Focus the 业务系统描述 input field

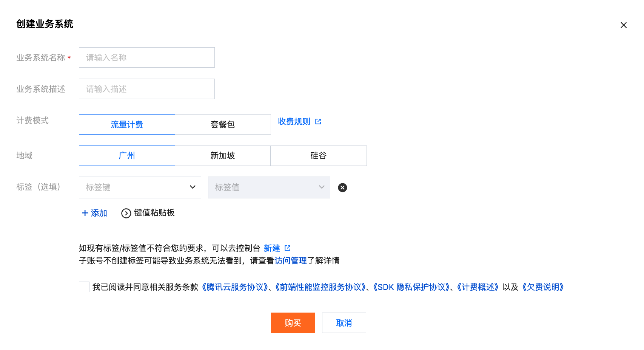(146, 89)
